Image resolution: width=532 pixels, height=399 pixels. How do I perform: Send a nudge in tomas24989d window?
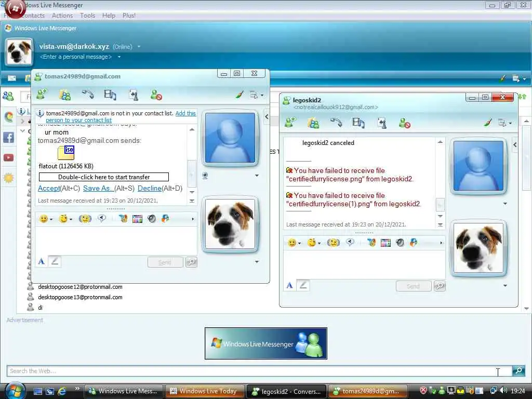click(x=85, y=219)
